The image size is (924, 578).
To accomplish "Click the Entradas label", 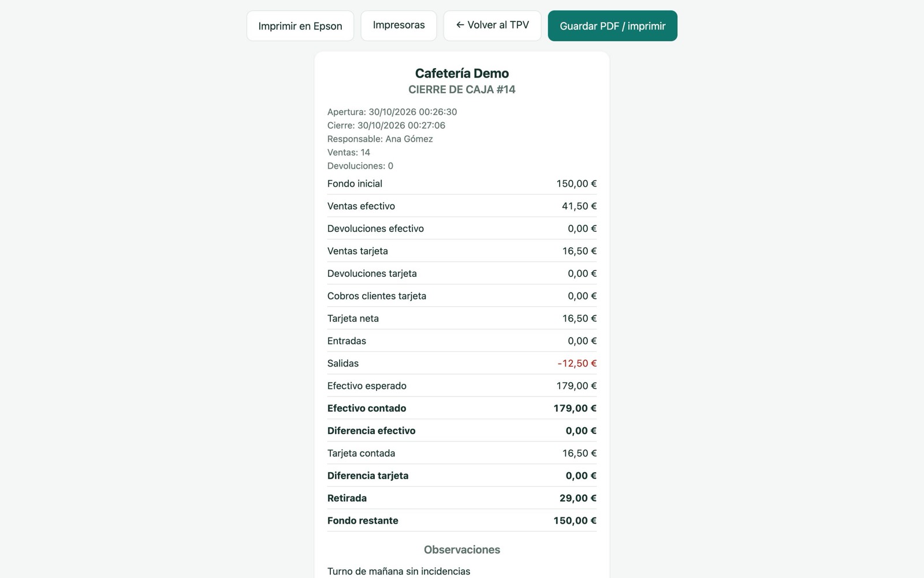I will pos(346,341).
